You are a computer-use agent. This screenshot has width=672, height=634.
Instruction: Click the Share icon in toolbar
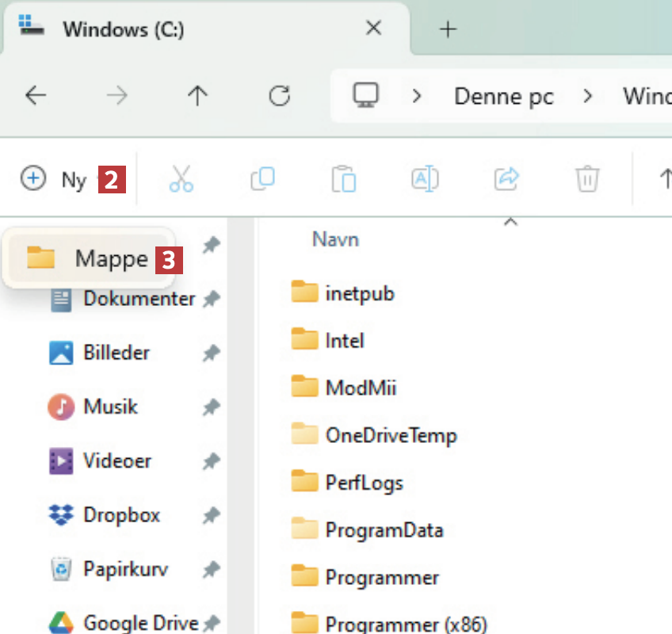point(506,179)
